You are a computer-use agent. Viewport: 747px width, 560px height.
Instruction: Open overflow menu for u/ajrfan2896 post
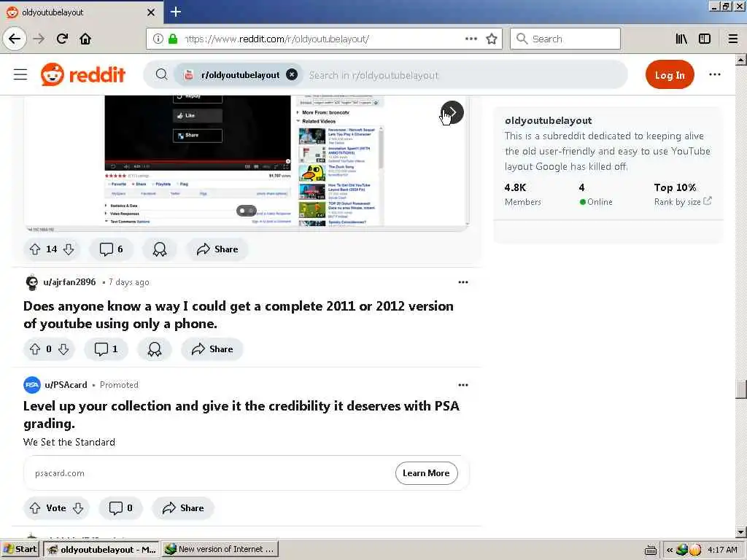(x=462, y=282)
